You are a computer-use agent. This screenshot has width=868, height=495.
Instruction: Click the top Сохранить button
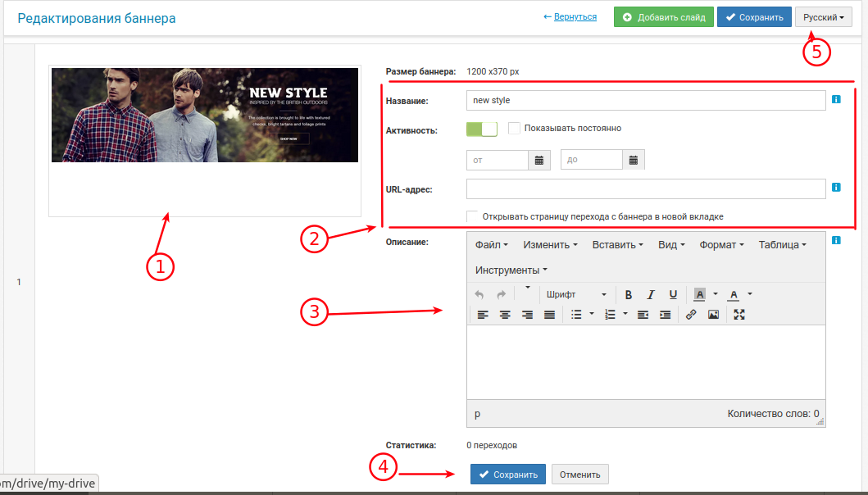754,17
